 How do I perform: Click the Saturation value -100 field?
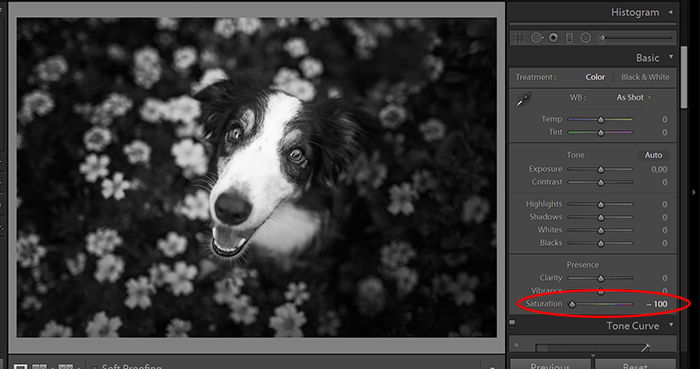pos(657,304)
